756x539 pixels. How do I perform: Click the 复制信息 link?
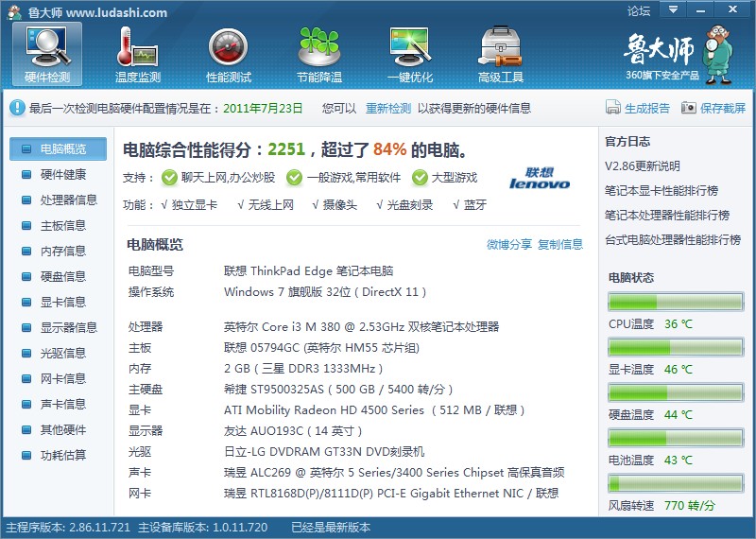click(560, 245)
